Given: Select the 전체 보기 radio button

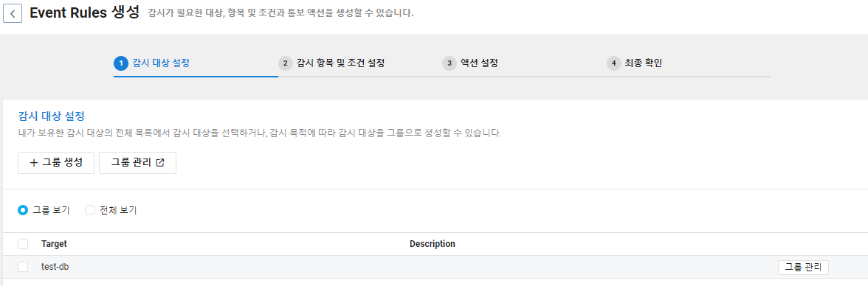Looking at the screenshot, I should point(90,210).
